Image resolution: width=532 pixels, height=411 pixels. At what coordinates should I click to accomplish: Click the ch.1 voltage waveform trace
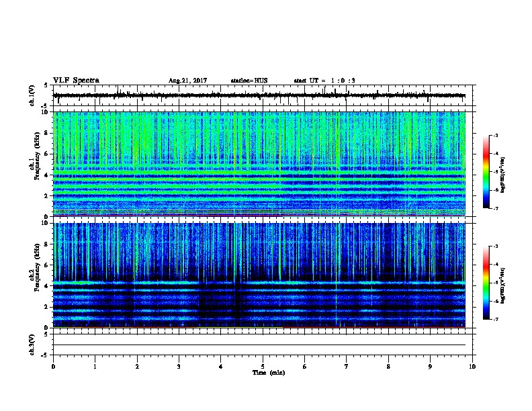259,95
